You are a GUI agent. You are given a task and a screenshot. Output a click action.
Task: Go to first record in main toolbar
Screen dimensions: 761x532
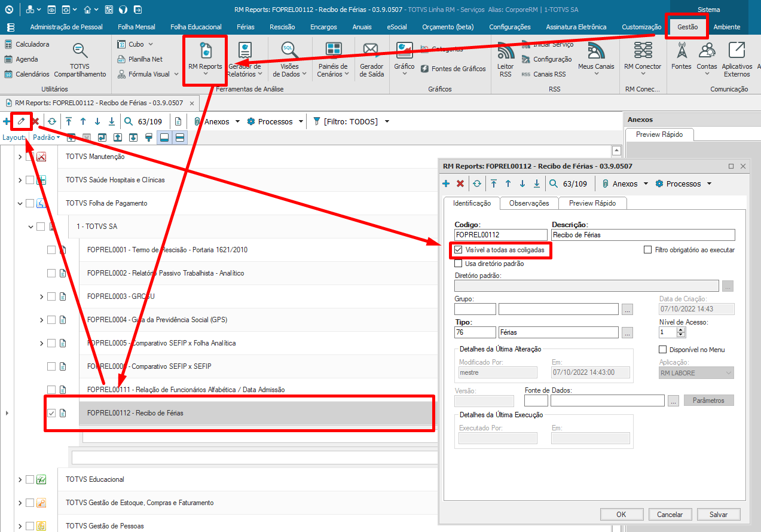(69, 121)
